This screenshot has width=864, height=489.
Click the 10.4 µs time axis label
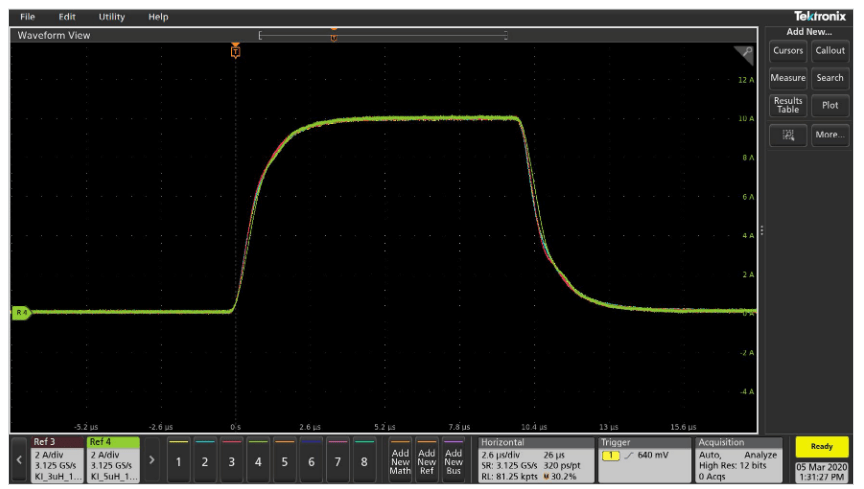(x=533, y=427)
